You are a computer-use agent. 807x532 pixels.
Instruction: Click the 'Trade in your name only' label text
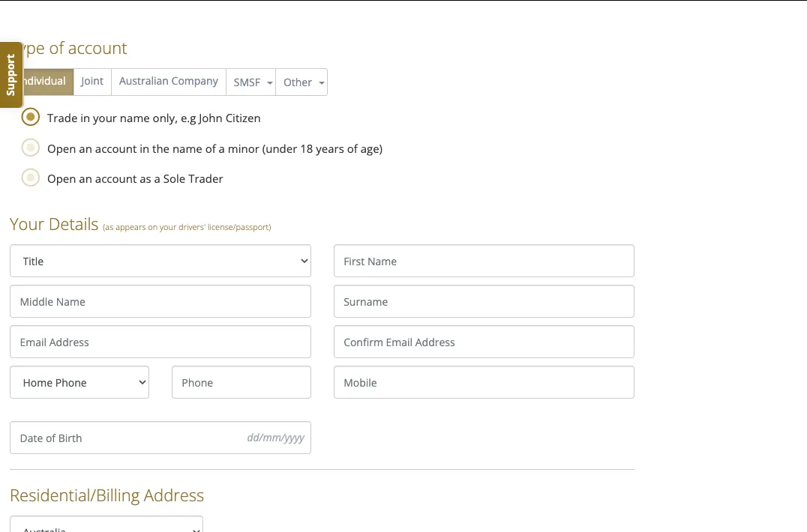[x=153, y=118]
